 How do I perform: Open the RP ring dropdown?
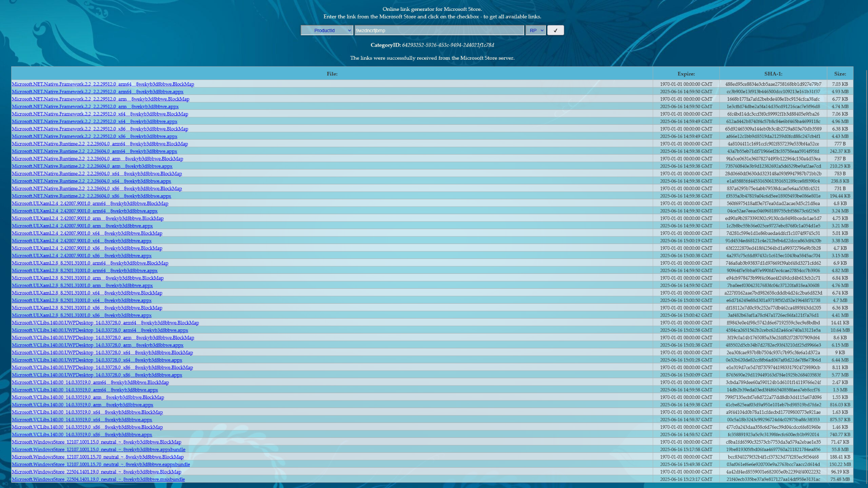click(536, 30)
